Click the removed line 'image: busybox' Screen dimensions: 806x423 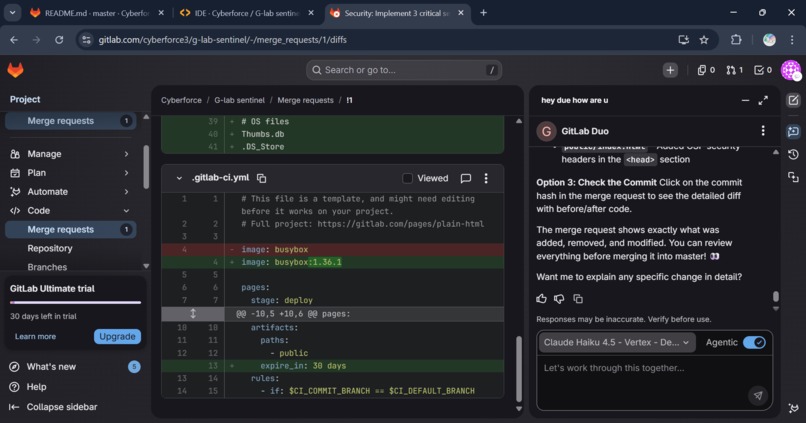[x=333, y=249]
